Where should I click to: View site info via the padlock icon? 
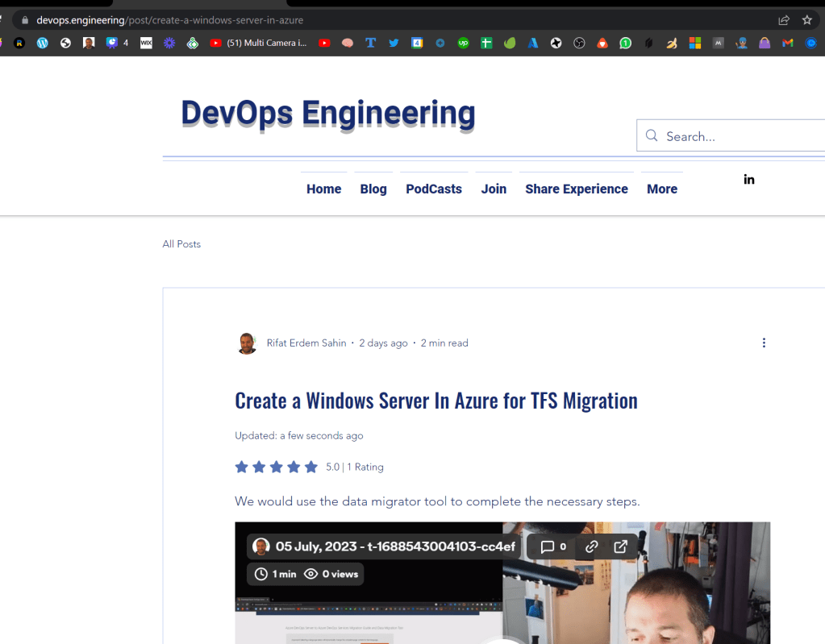[25, 20]
